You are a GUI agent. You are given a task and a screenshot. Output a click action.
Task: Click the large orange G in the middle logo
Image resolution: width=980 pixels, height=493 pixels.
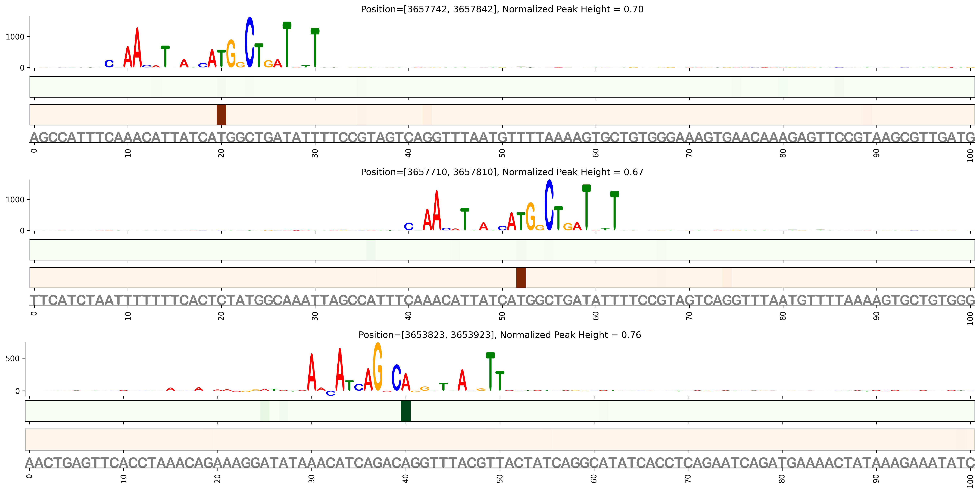[x=530, y=216]
